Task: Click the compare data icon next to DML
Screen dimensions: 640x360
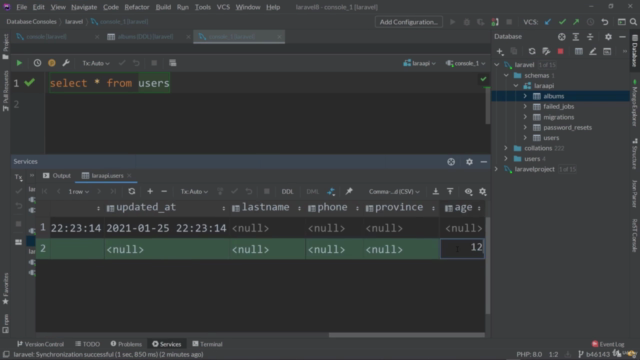Action: 331,191
